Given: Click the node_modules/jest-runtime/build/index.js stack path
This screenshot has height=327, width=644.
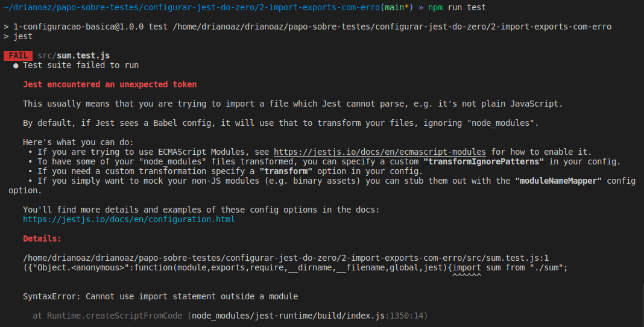Looking at the screenshot, I should (288, 316).
